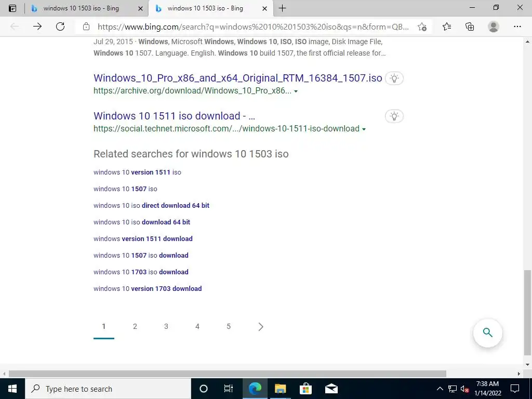Go to results page 3
This screenshot has height=399, width=532.
pyautogui.click(x=166, y=326)
